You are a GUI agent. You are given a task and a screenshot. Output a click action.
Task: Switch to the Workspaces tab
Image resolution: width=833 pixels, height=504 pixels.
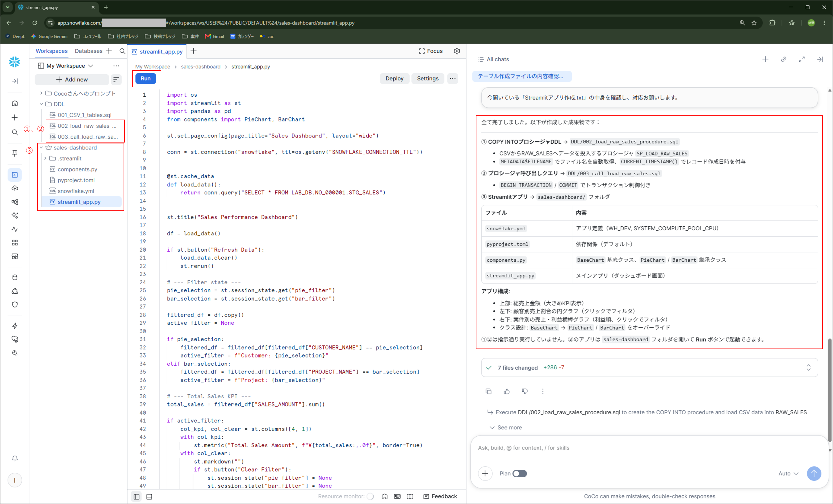52,51
